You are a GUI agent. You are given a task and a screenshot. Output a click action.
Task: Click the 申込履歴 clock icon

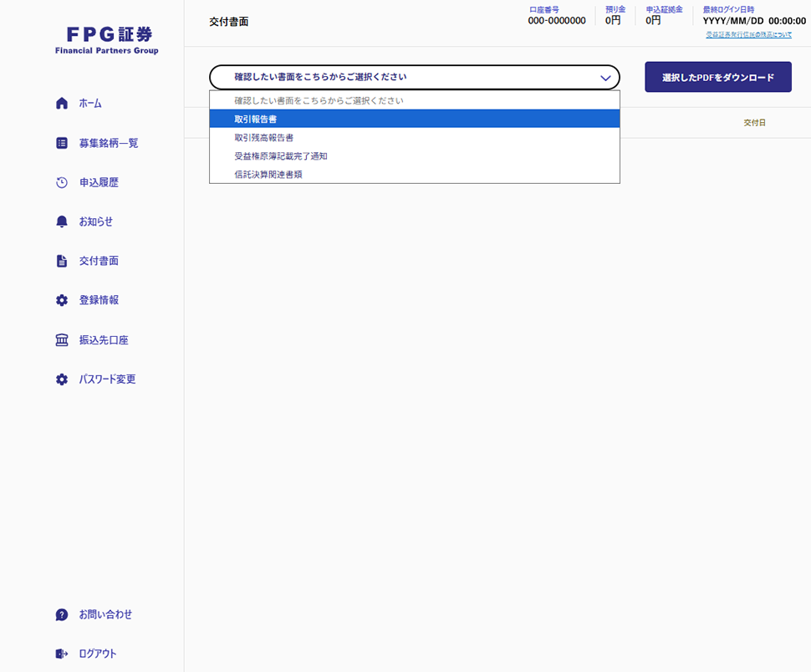[x=61, y=181]
